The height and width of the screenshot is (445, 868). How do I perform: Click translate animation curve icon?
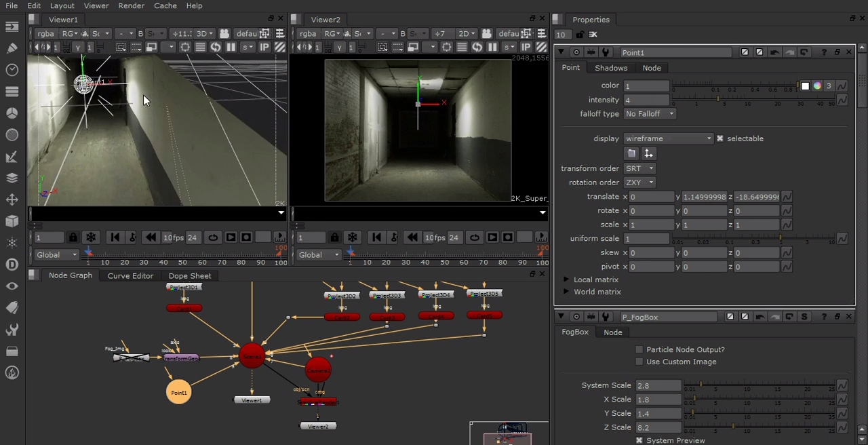787,197
